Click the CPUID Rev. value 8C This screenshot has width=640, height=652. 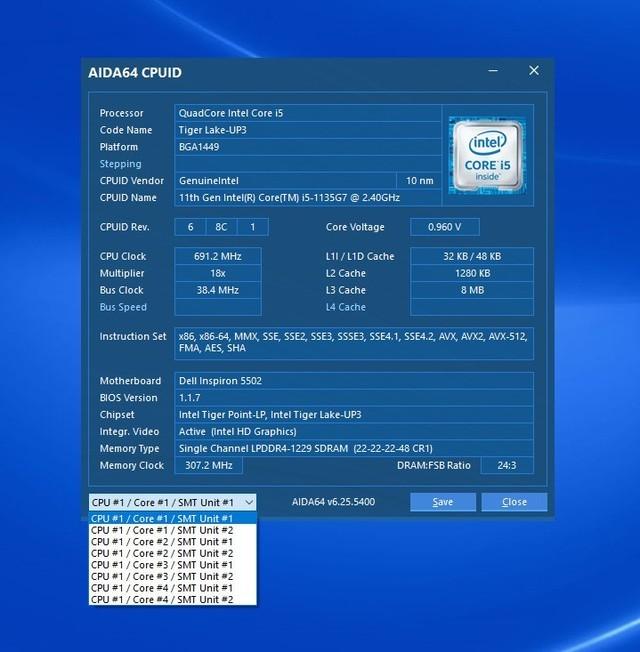221,227
